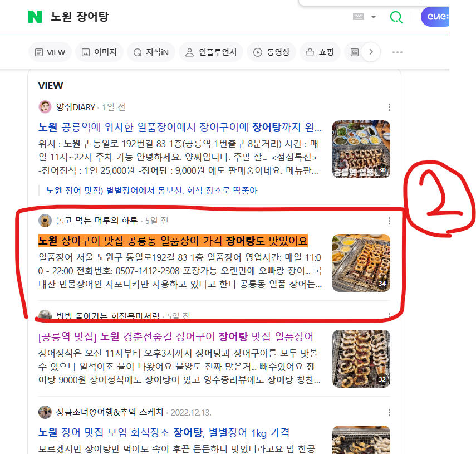The image size is (476, 454).
Task: Switch to the 인플루언서 tab
Action: [x=211, y=52]
